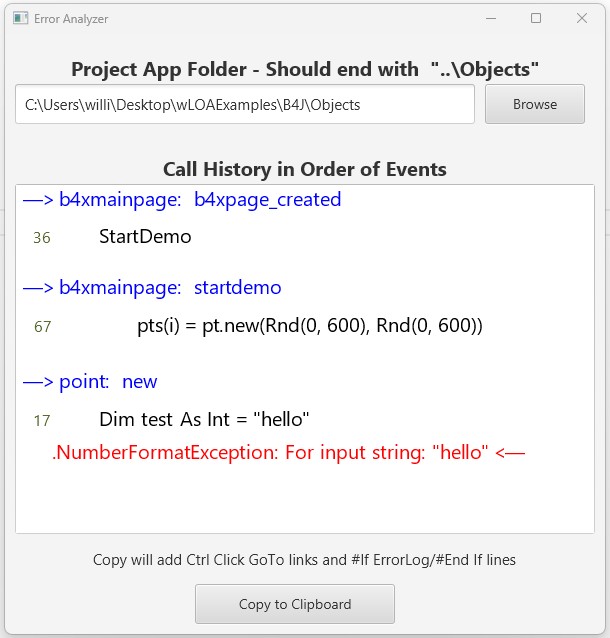This screenshot has height=638, width=610.
Task: Click the red NumberFormatException error message
Action: pyautogui.click(x=288, y=453)
